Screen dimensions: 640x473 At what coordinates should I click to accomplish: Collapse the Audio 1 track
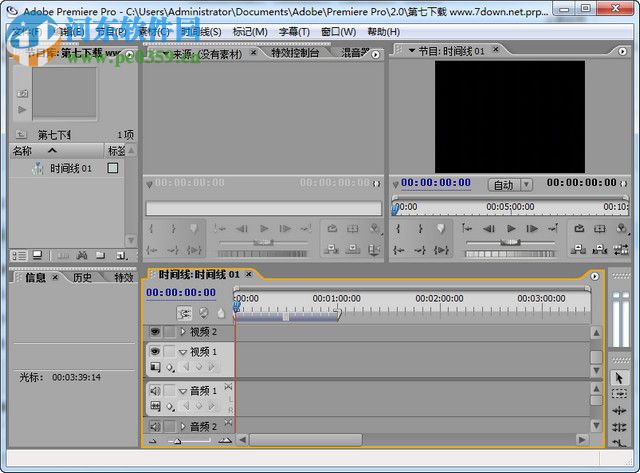[183, 391]
